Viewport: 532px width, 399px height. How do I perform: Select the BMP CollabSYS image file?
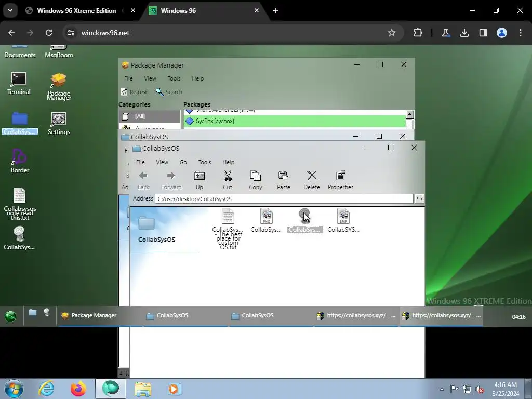coord(343,220)
